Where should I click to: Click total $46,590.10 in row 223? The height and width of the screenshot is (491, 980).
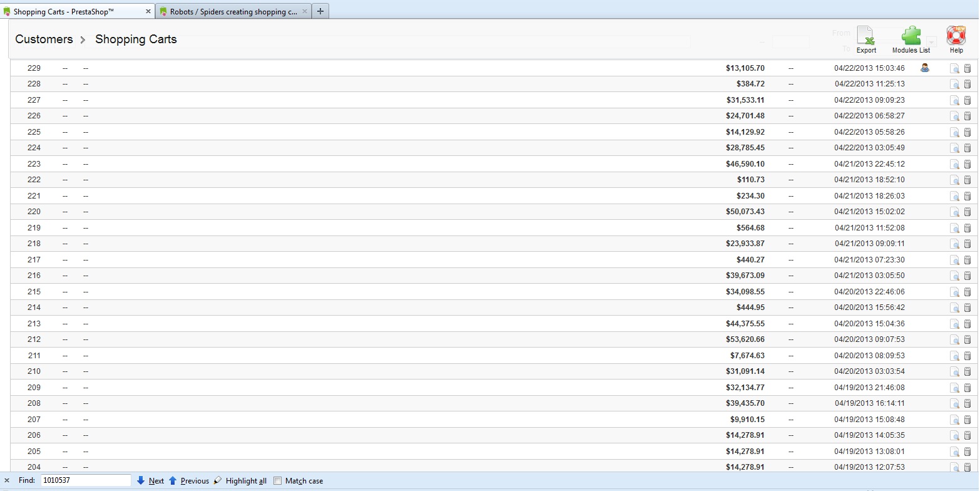tap(745, 163)
